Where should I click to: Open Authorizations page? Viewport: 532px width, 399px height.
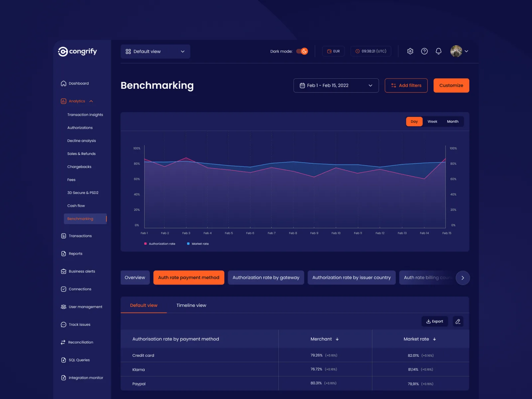point(80,128)
